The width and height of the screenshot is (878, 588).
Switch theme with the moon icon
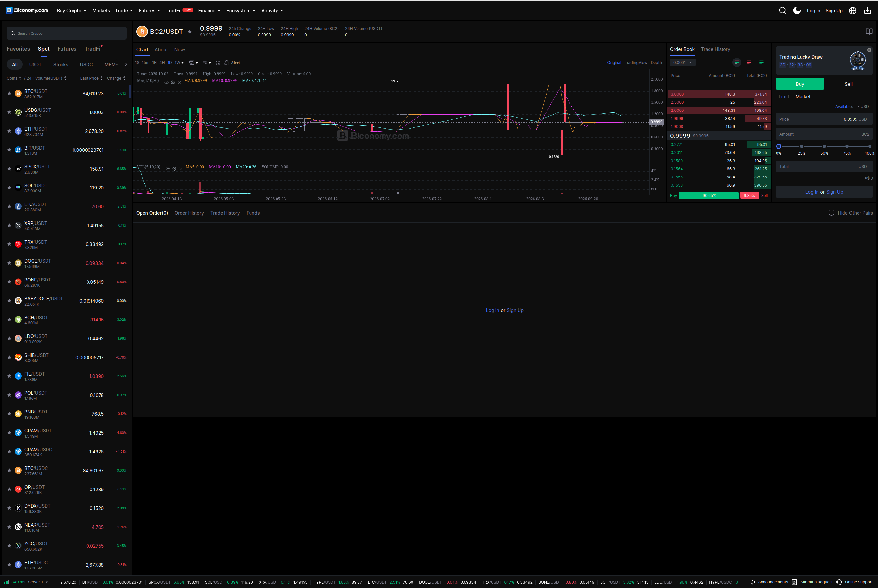tap(797, 10)
